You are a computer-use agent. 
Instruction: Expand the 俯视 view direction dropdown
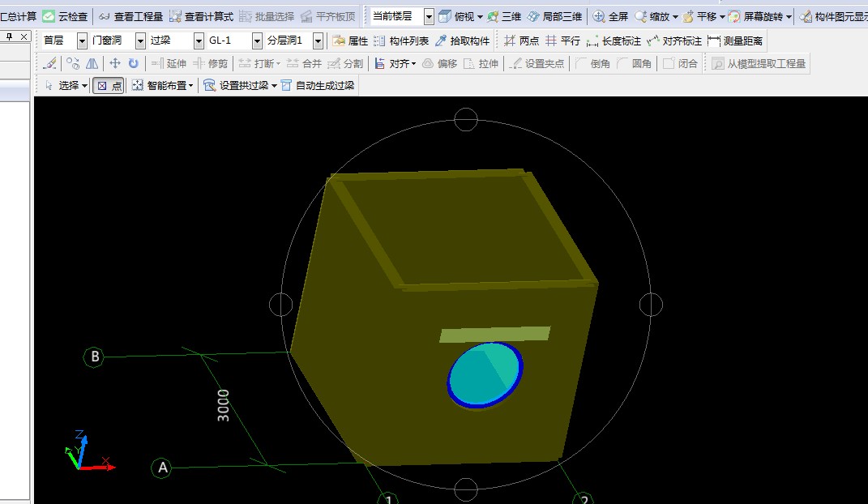point(480,17)
